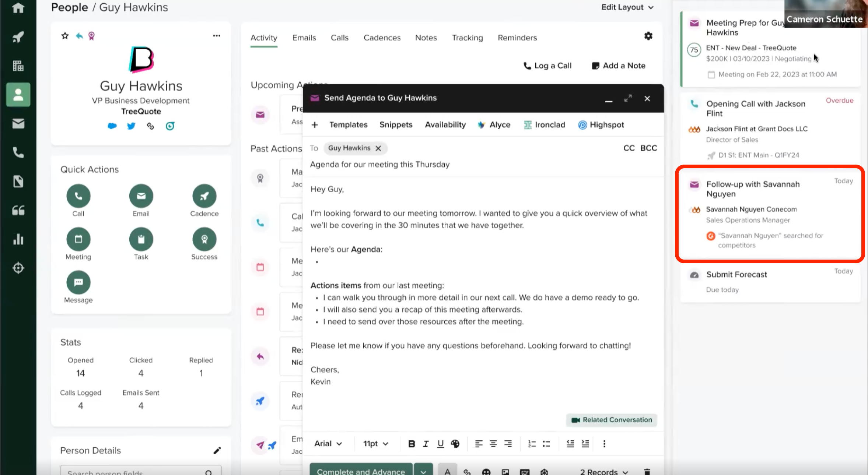Expand the Arial font dropdown
The width and height of the screenshot is (868, 475).
click(328, 444)
